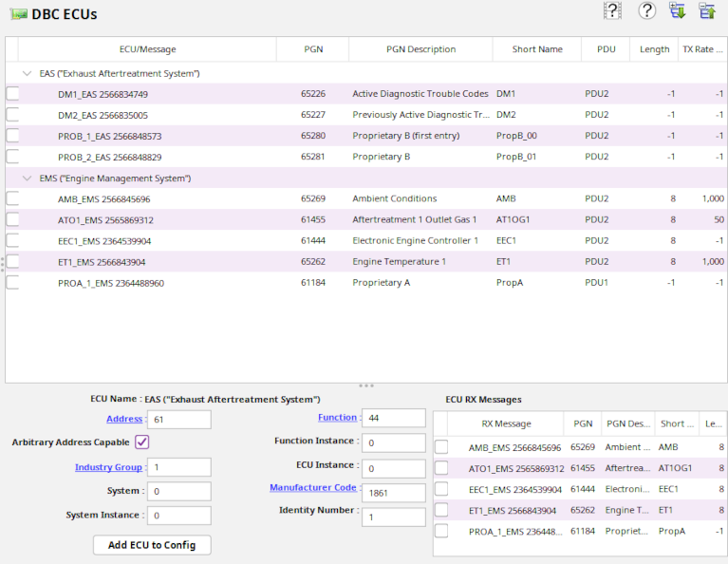
Task: Click the DBC ECUs circuit board icon
Action: pyautogui.click(x=18, y=14)
